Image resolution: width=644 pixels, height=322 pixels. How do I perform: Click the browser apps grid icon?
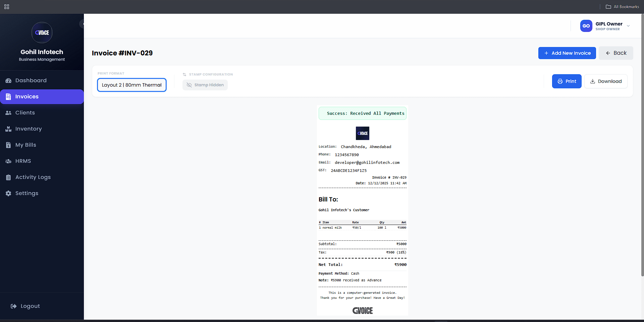click(x=7, y=7)
